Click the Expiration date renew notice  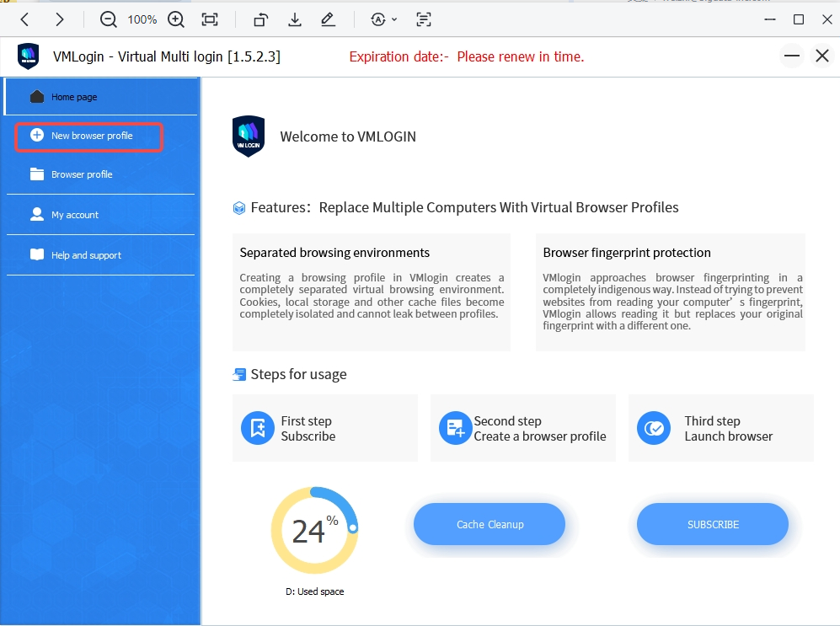tap(467, 56)
